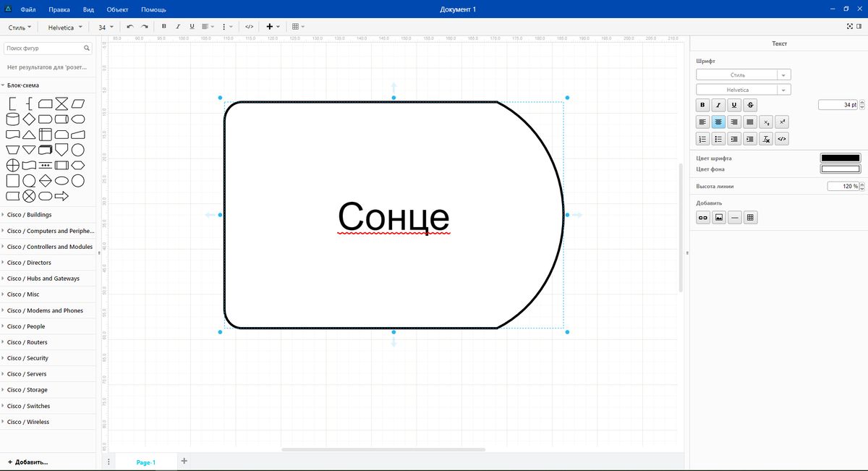
Task: Open the Вид menu
Action: point(88,9)
